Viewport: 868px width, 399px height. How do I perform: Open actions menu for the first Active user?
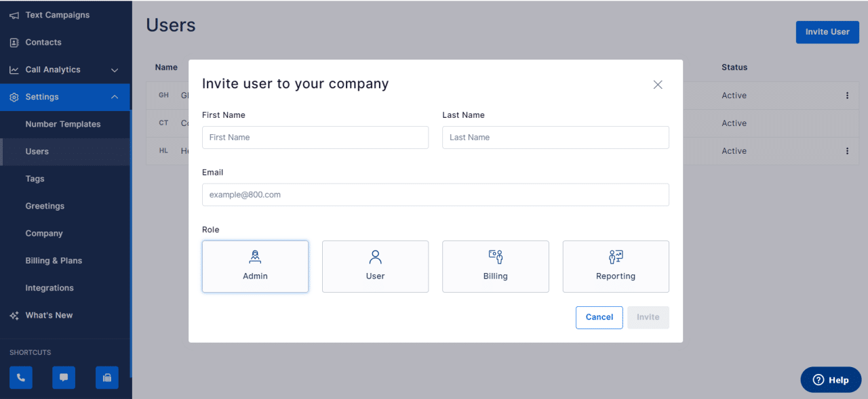coord(847,96)
